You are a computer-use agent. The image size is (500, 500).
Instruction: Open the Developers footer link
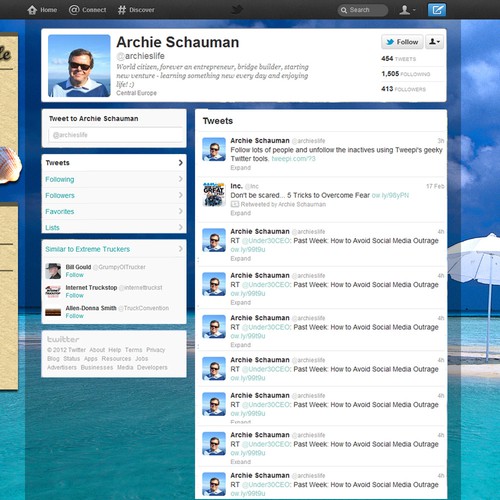pos(152,367)
